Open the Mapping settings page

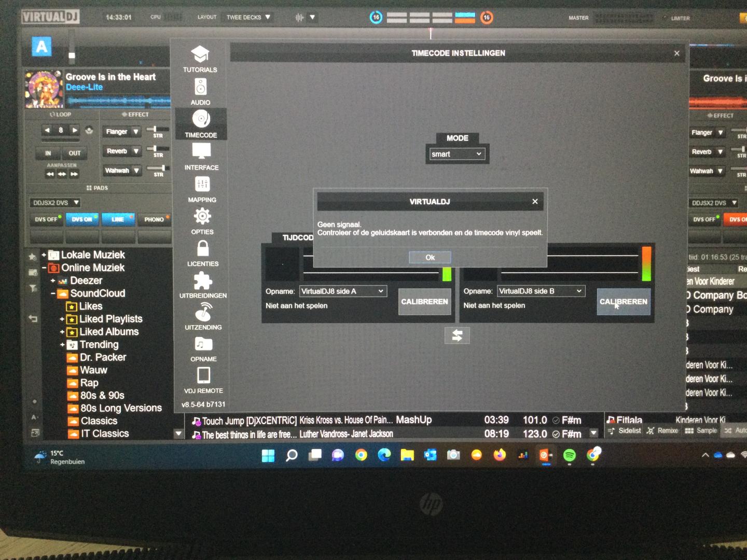click(202, 189)
